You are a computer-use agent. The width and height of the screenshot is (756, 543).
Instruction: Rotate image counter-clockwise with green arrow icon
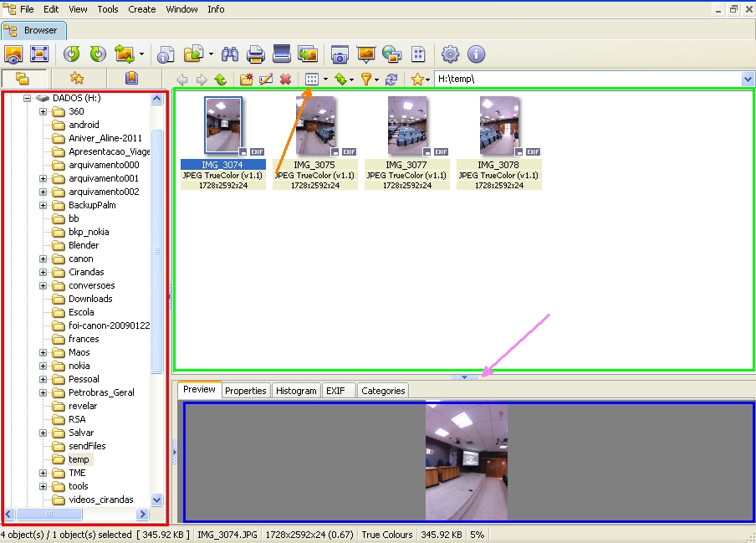pos(72,54)
